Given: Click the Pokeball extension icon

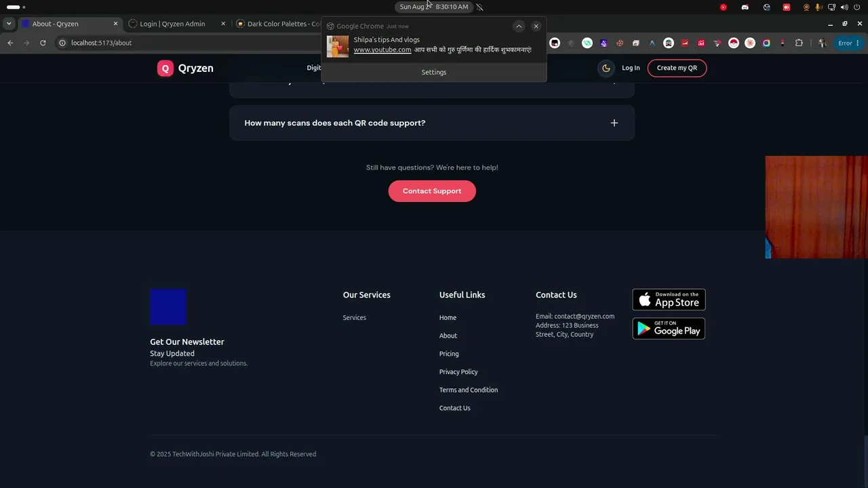Looking at the screenshot, I should point(734,43).
